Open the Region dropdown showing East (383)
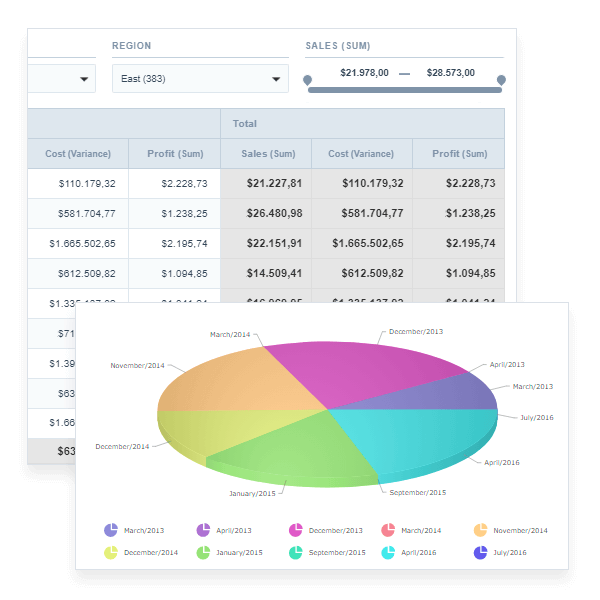Image resolution: width=600 pixels, height=600 pixels. coord(200,78)
